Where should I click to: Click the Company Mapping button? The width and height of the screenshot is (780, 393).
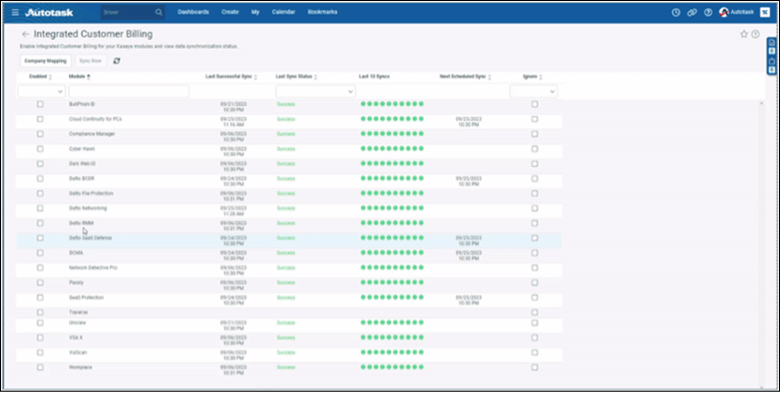pyautogui.click(x=45, y=61)
